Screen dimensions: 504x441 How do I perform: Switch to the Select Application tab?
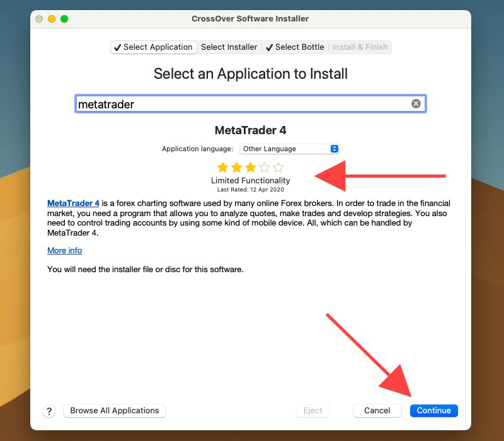(x=152, y=47)
